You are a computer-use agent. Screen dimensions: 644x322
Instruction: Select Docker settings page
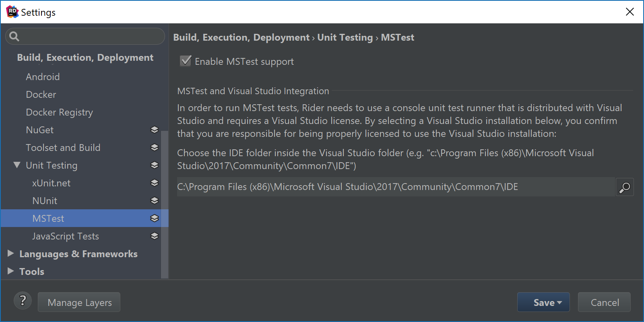(41, 94)
